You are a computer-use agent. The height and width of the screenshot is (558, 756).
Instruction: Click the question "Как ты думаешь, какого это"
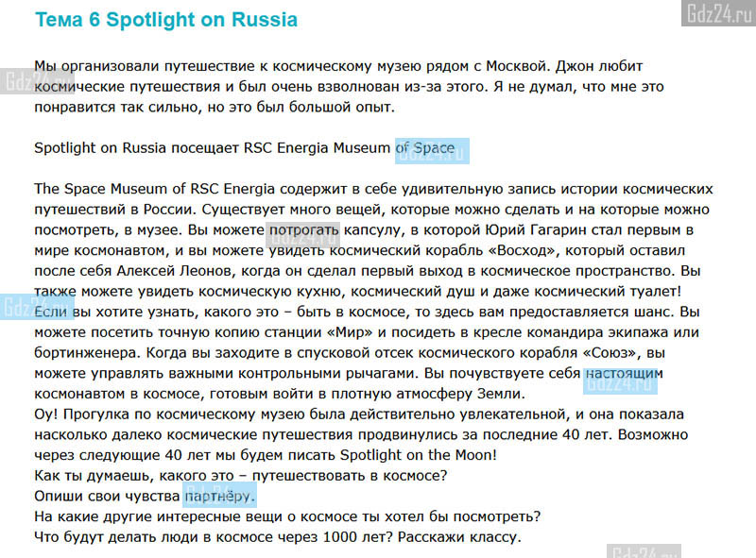[x=134, y=476]
